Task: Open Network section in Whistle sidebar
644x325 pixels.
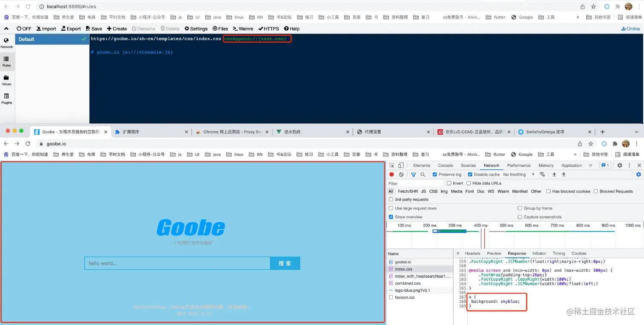Action: pos(6,43)
